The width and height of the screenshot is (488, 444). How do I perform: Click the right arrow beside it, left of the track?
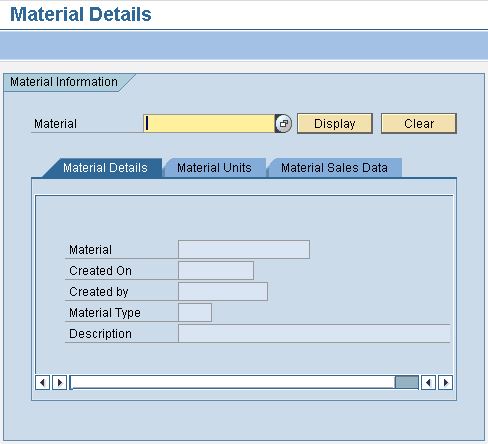pos(60,382)
